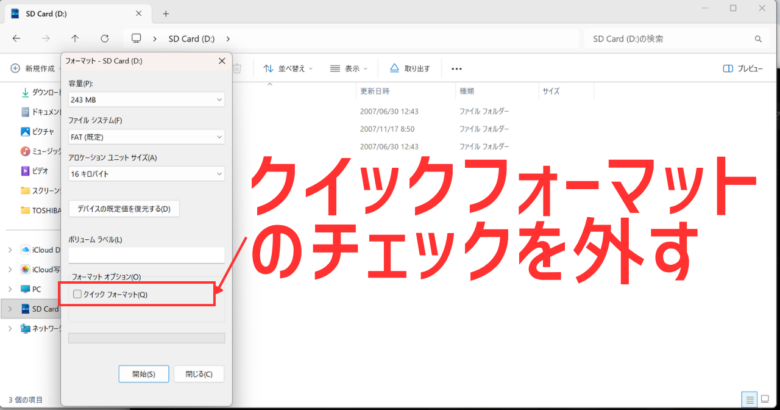This screenshot has height=410, width=780.
Task: Close the フォーマット dialog with X
Action: click(222, 61)
